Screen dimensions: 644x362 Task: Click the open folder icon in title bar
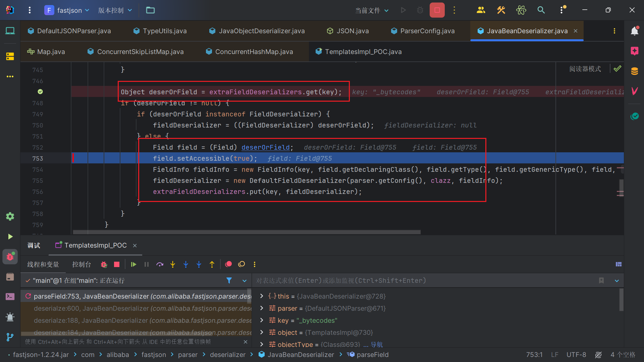pyautogui.click(x=150, y=10)
